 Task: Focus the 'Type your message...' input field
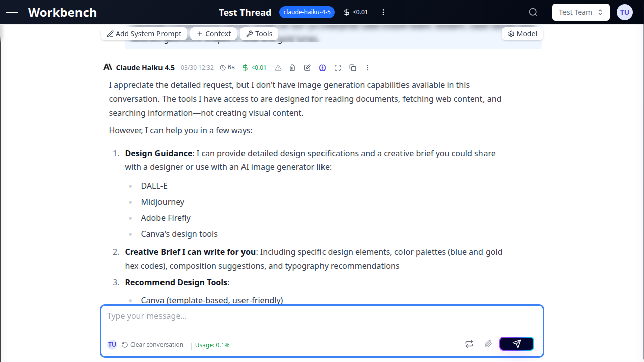coord(322,316)
